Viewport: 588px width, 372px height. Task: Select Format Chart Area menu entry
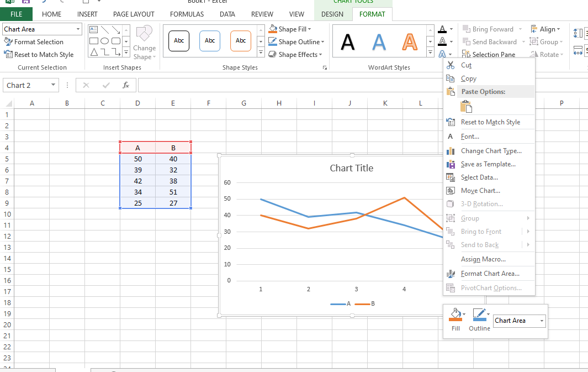(x=490, y=274)
